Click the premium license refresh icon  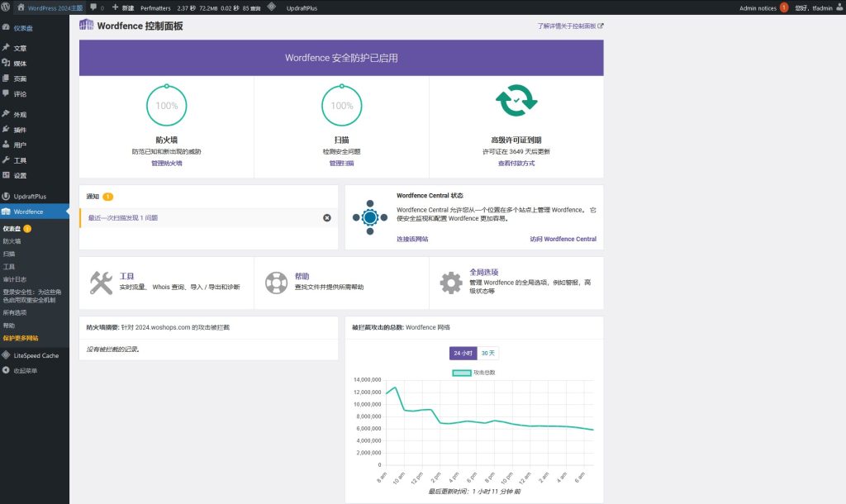click(x=516, y=102)
